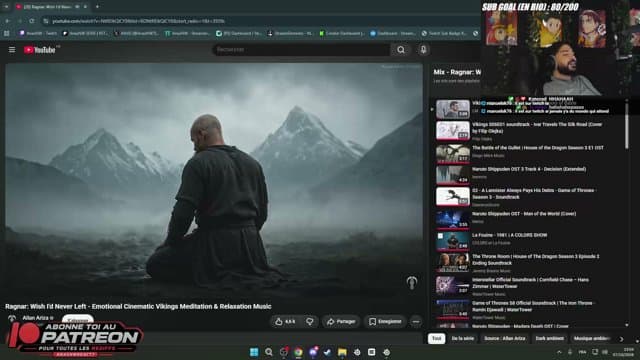Play The Throne Room House of the Dragon
The width and height of the screenshot is (640, 360).
tap(536, 260)
